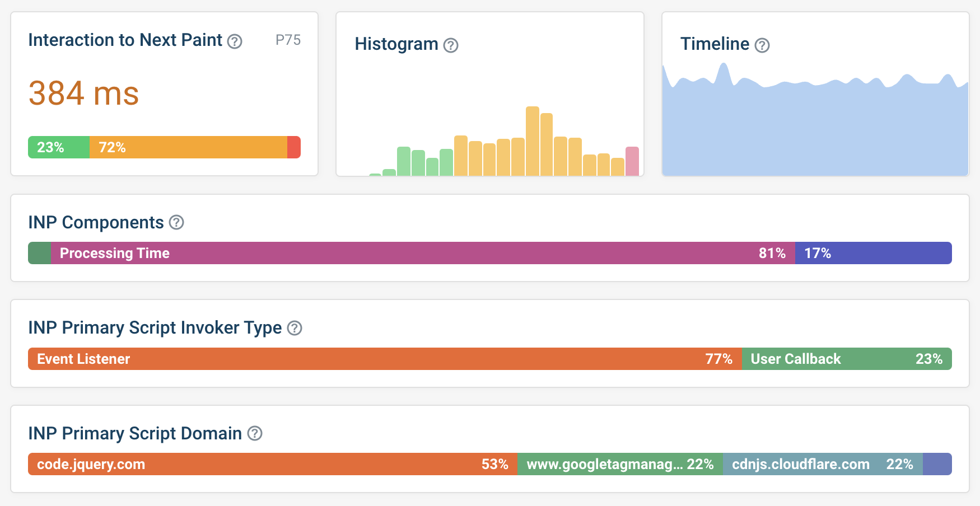Click the tallest histogram bar
Screen dimensions: 980x506
533,141
